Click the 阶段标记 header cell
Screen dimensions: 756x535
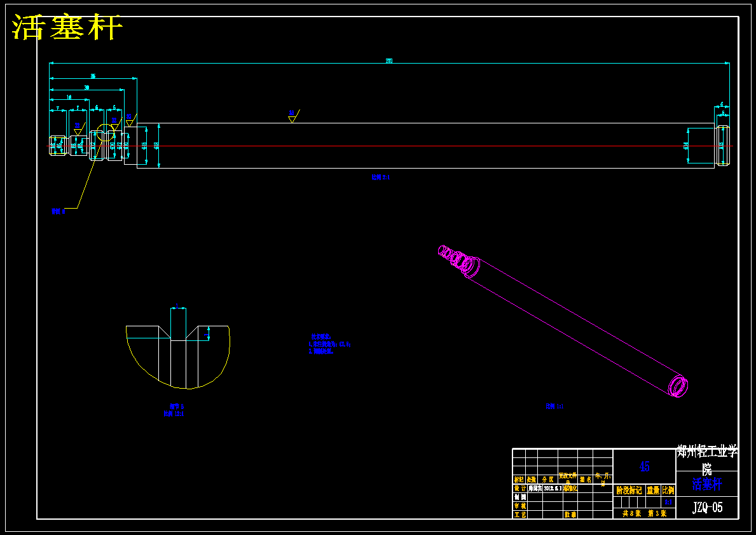[629, 490]
